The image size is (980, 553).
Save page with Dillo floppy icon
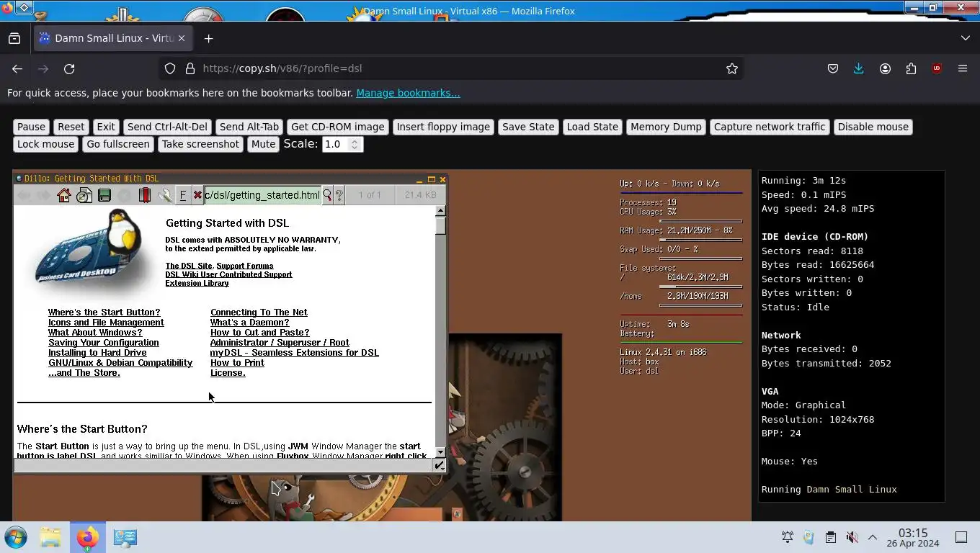coord(104,195)
